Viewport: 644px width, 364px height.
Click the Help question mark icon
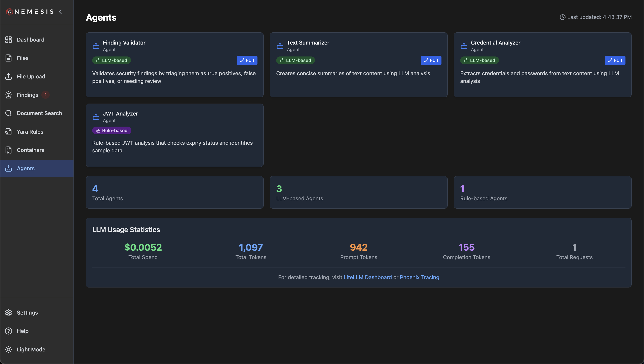tap(9, 331)
